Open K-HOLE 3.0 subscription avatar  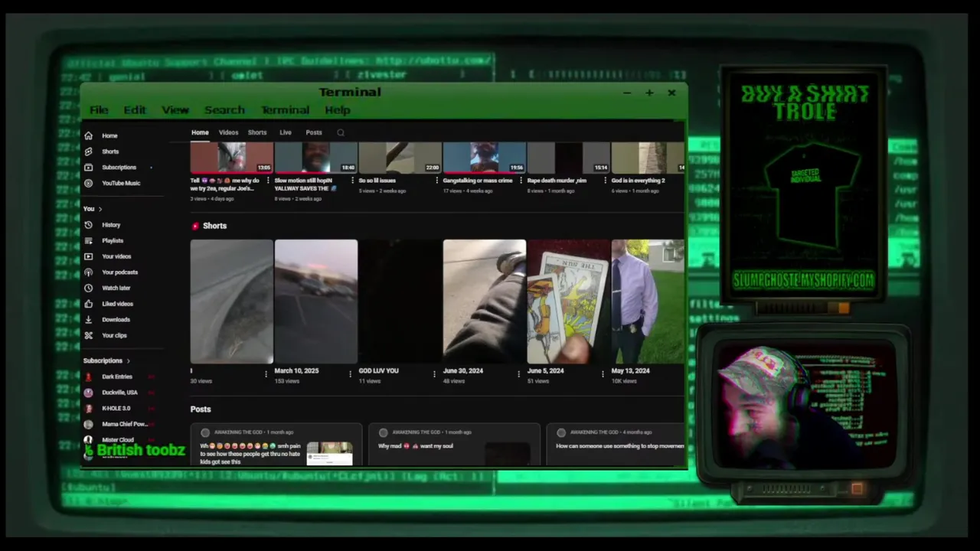(x=88, y=409)
